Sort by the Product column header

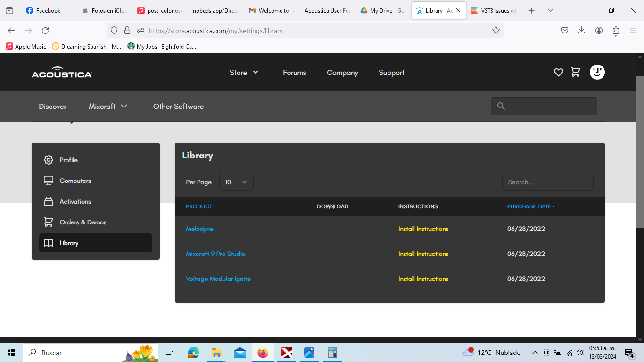click(x=199, y=206)
